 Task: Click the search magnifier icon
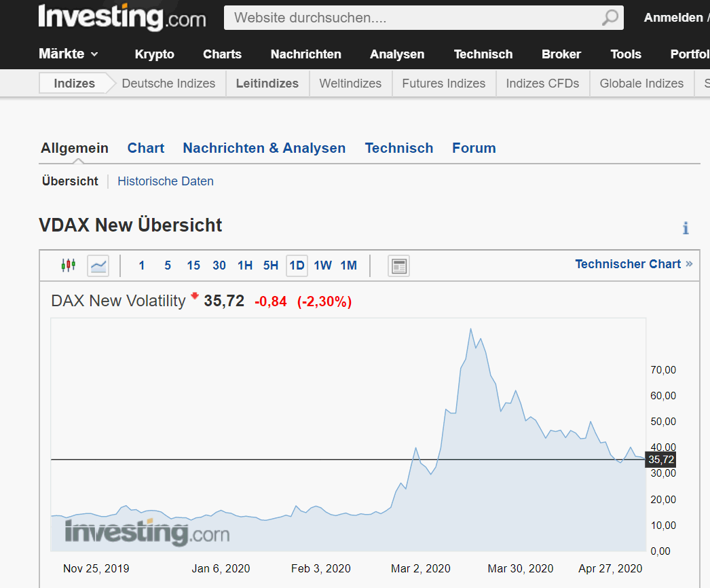(x=610, y=18)
